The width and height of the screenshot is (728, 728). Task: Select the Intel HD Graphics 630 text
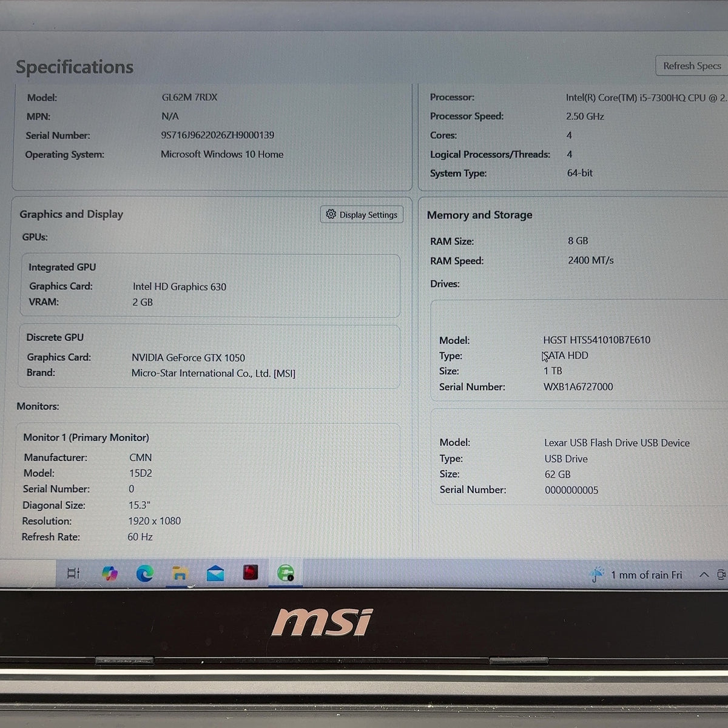pos(180,286)
